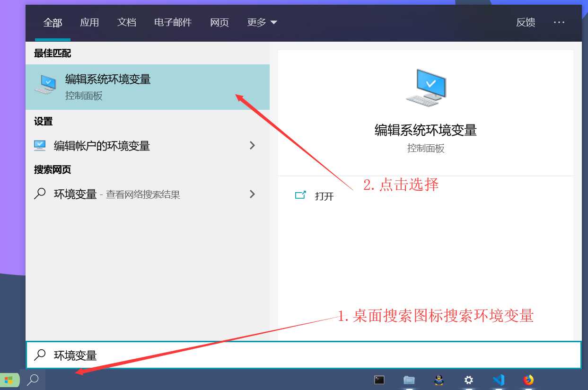Switch to the 网页 tab
588x390 pixels.
219,23
